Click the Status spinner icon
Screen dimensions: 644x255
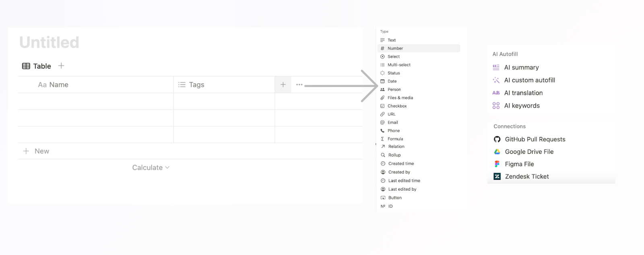click(382, 73)
